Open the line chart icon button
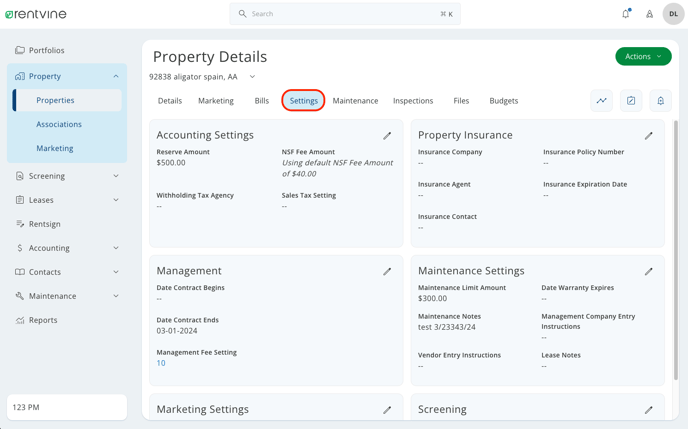This screenshot has height=429, width=688. click(x=602, y=101)
